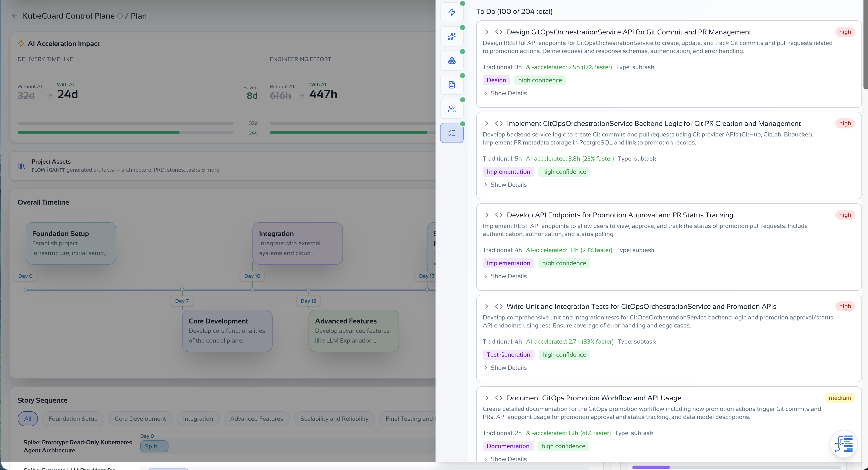Show Details for Implement Backend Logic task
Image resolution: width=868 pixels, height=470 pixels.
click(x=505, y=185)
